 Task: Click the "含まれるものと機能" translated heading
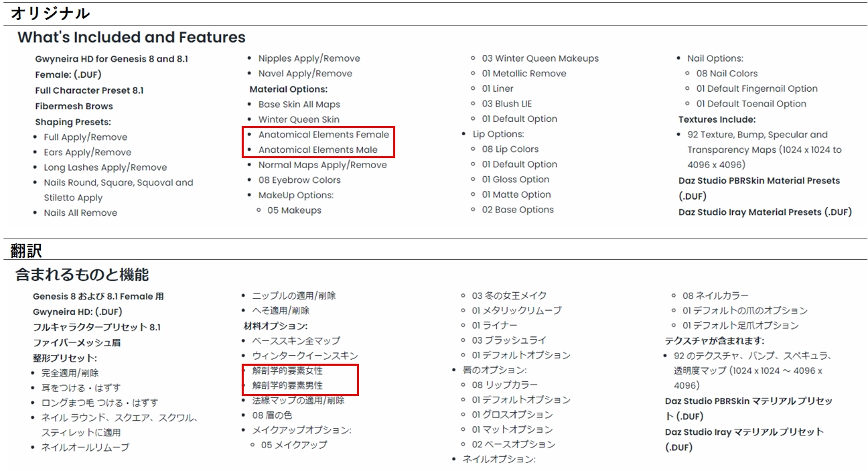pyautogui.click(x=82, y=275)
